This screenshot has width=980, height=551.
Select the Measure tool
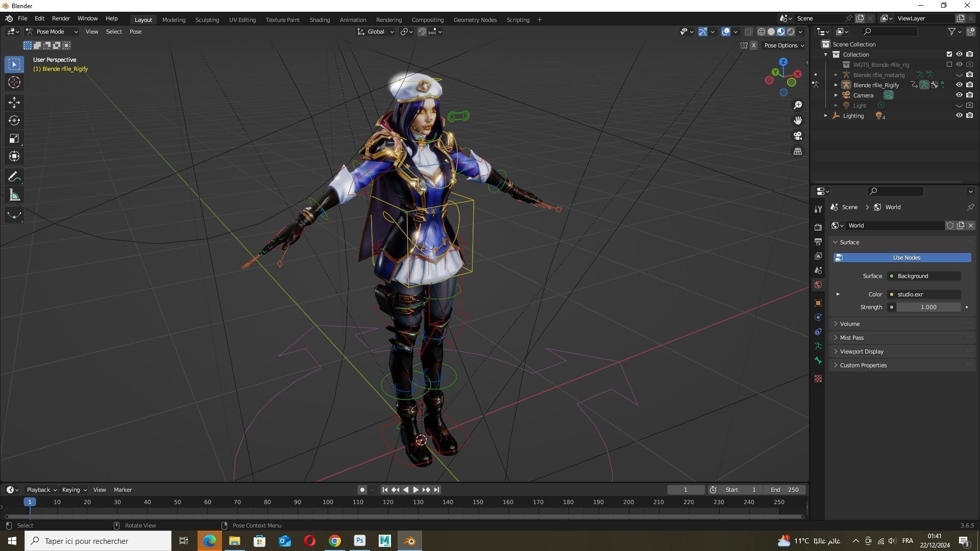(14, 195)
